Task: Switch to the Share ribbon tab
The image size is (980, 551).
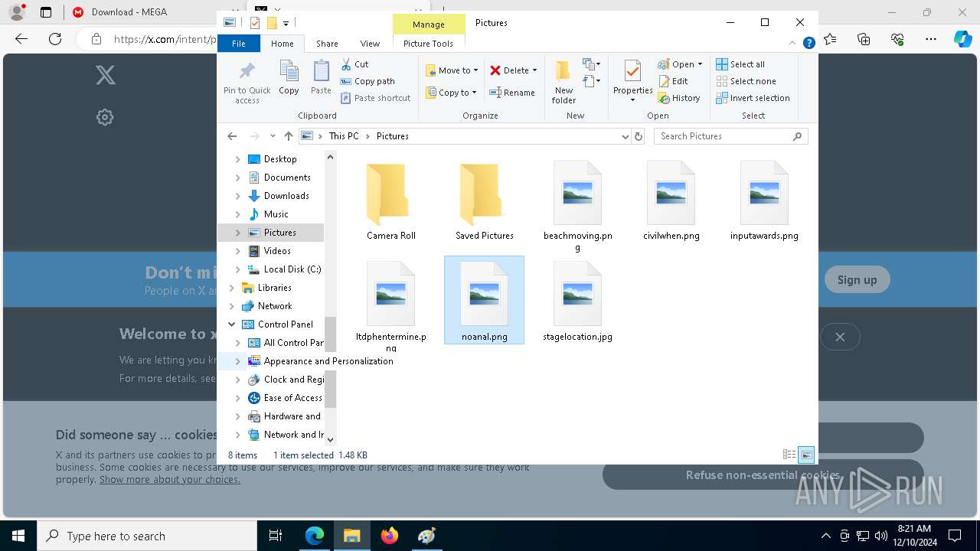Action: point(327,44)
